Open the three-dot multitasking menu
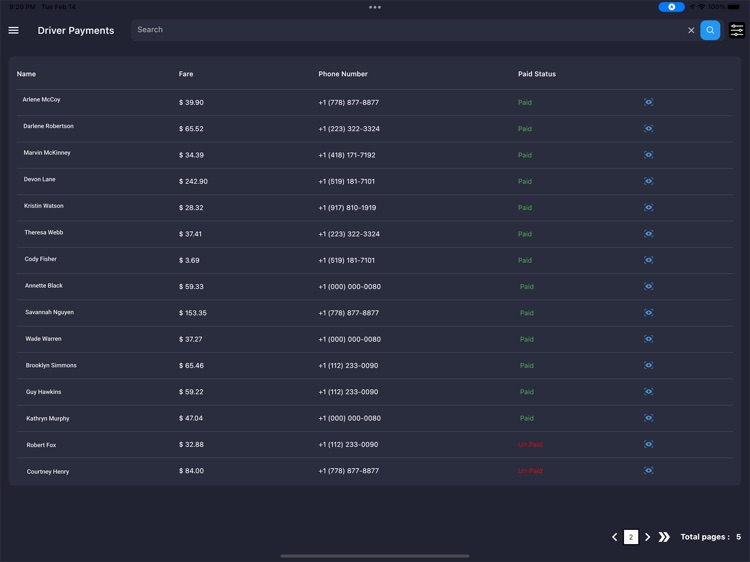The width and height of the screenshot is (750, 562). coord(375,7)
